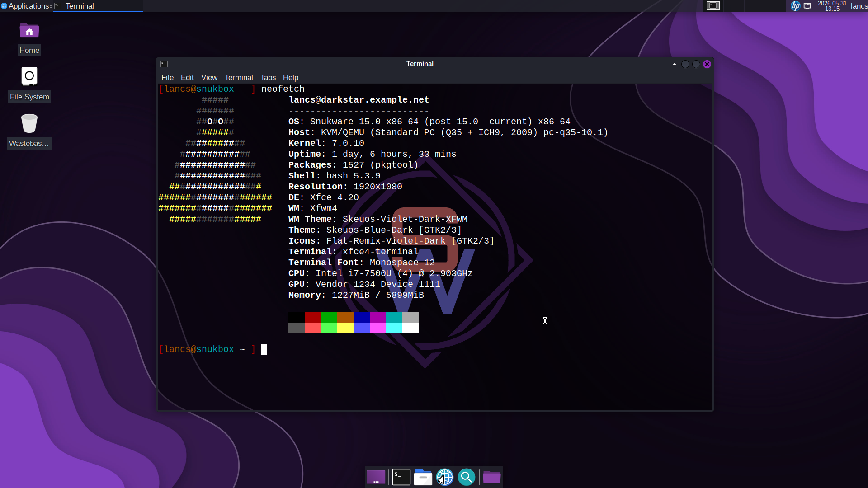Launch the web browser globe dock icon
868x488 pixels.
click(x=445, y=477)
